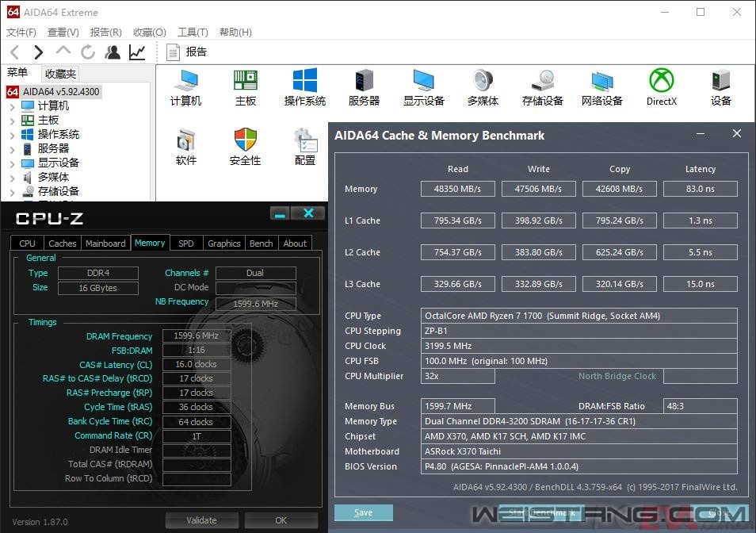Open the 工具(T) menu
Viewport: 756px width, 533px height.
tap(192, 33)
